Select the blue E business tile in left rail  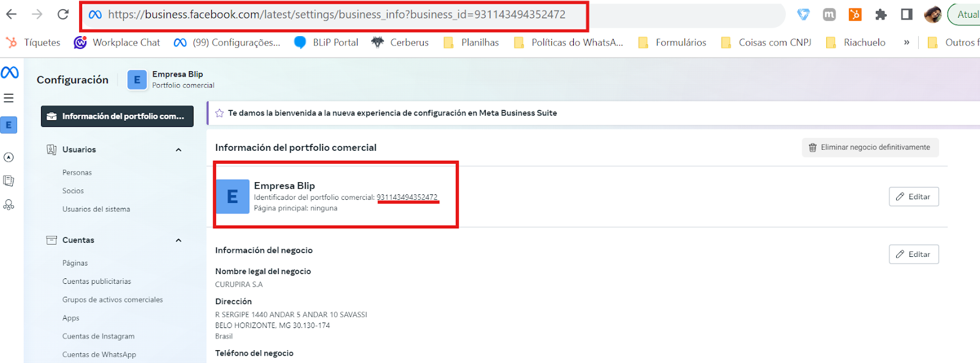[x=9, y=125]
